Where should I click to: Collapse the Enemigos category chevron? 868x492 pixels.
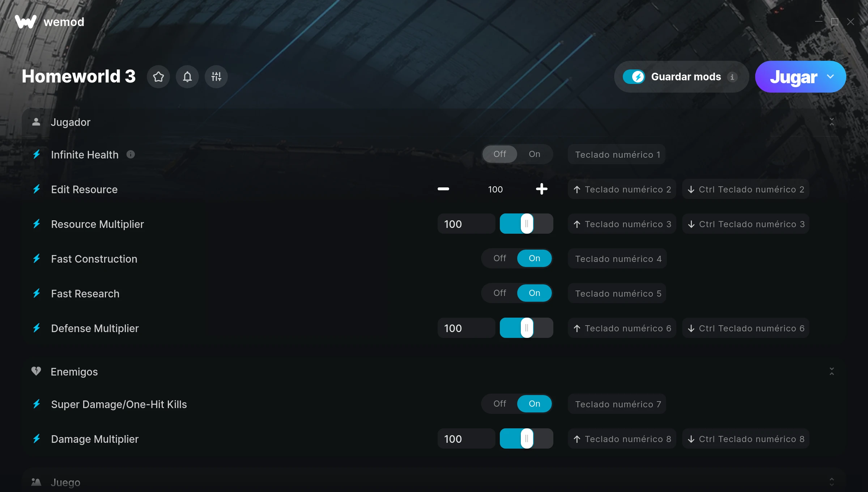[x=832, y=372]
